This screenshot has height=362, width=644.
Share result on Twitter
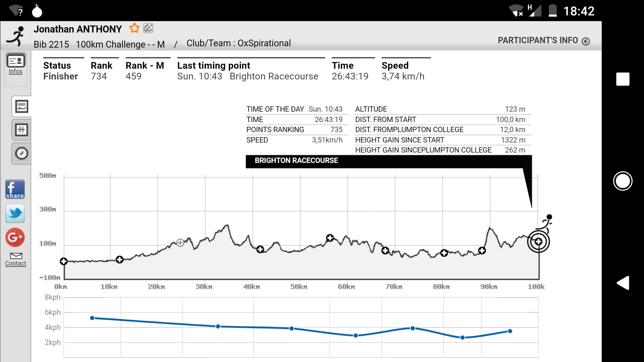(x=15, y=214)
